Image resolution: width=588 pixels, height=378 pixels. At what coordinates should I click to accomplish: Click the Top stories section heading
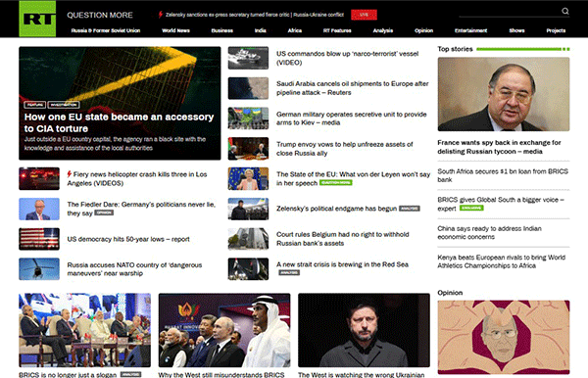[x=455, y=49]
